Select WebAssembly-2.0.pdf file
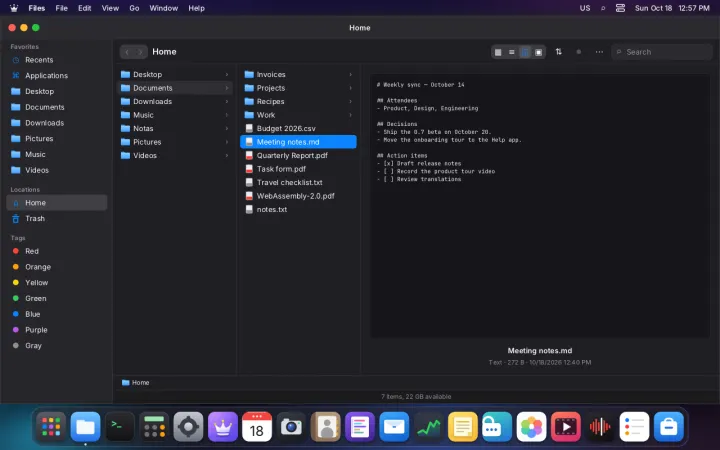Image resolution: width=720 pixels, height=450 pixels. [298, 196]
